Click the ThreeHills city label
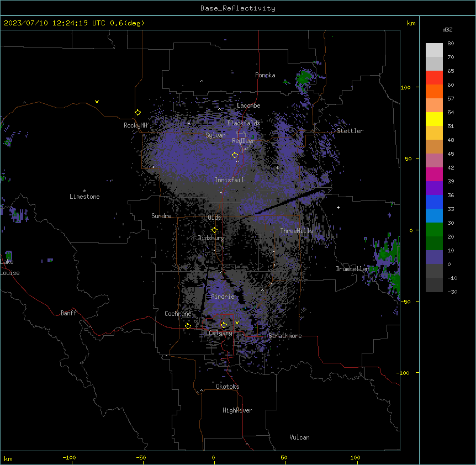The image size is (476, 465). pyautogui.click(x=297, y=231)
